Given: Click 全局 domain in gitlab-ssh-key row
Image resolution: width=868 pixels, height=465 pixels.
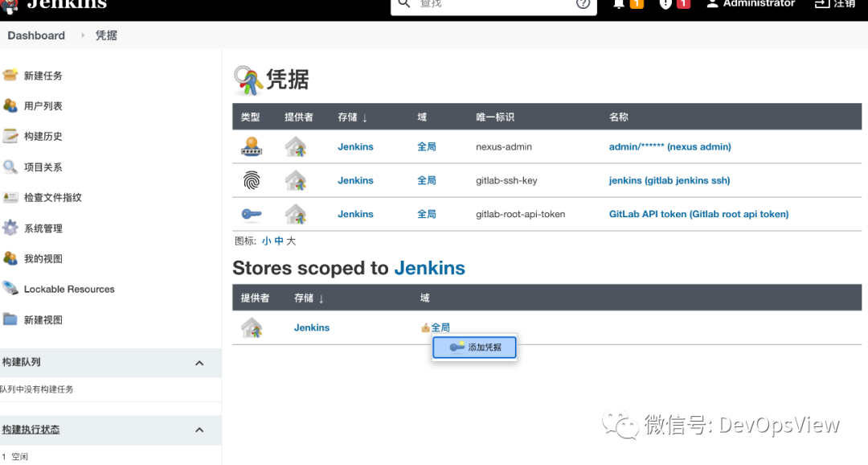Looking at the screenshot, I should point(426,181).
